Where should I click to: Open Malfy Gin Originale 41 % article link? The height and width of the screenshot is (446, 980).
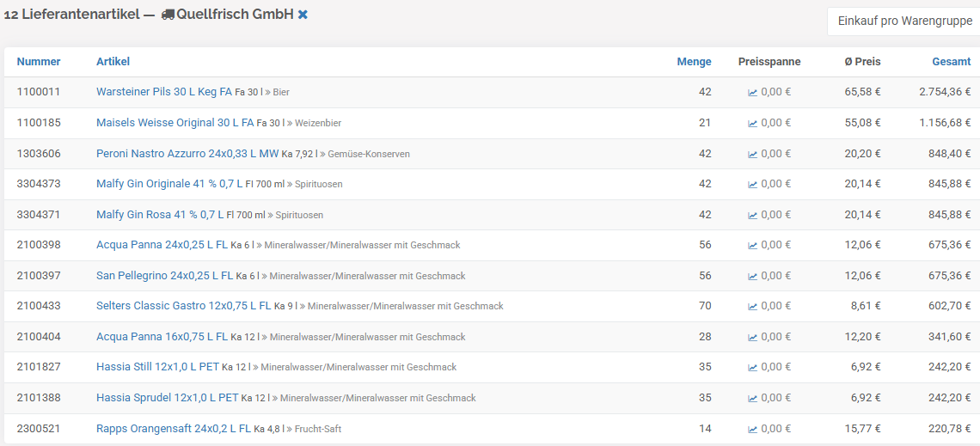pyautogui.click(x=164, y=184)
